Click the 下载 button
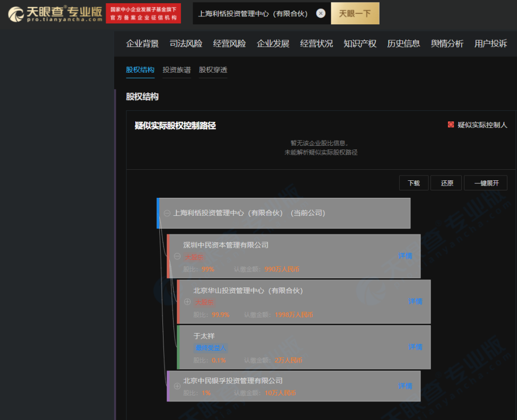This screenshot has width=517, height=420. (413, 183)
